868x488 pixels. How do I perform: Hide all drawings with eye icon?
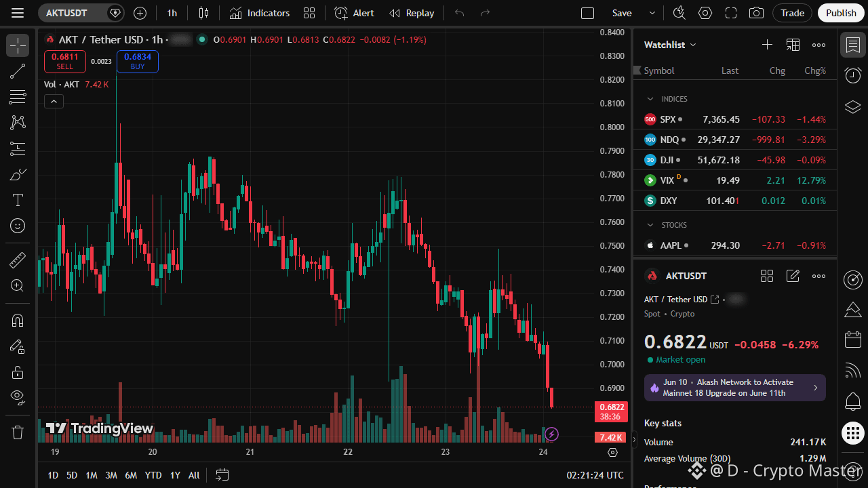(x=18, y=397)
